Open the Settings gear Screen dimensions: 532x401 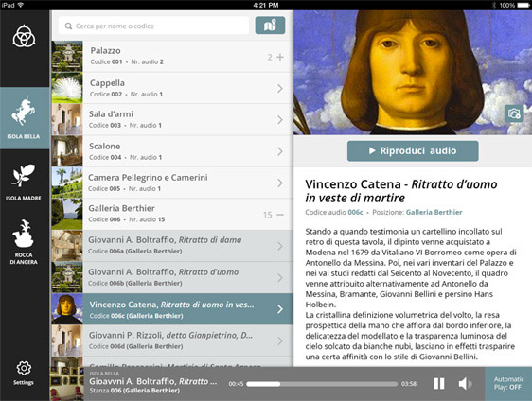(24, 368)
